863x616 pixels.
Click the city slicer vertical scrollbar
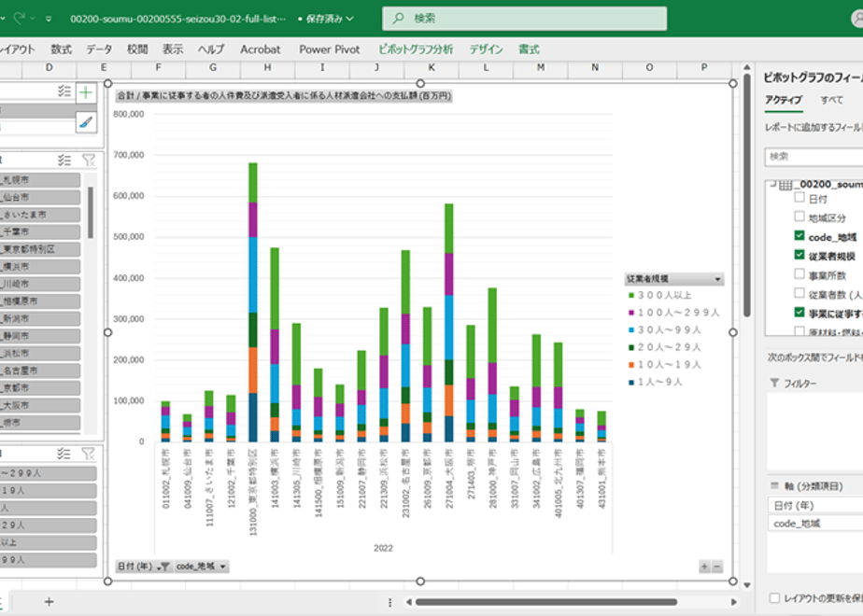click(x=91, y=213)
